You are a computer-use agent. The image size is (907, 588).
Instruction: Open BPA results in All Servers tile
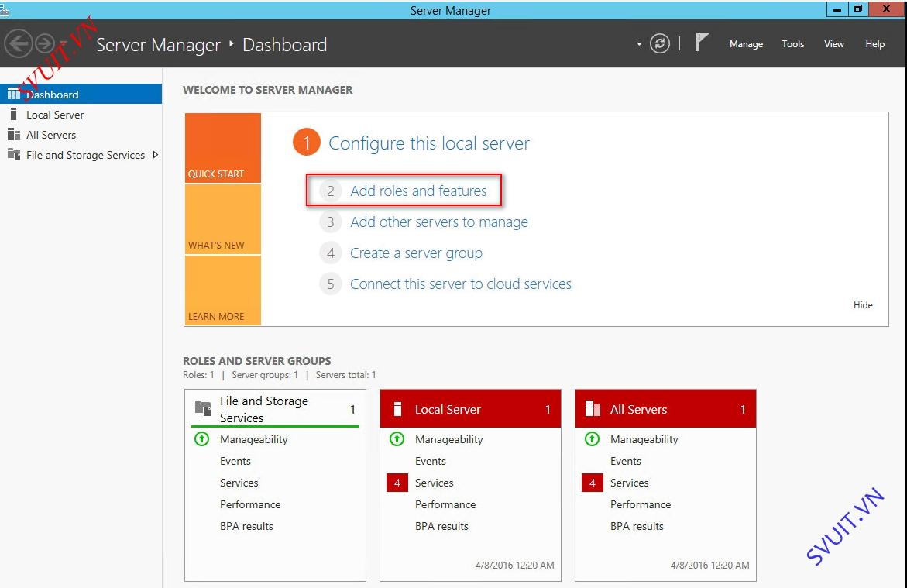[637, 526]
